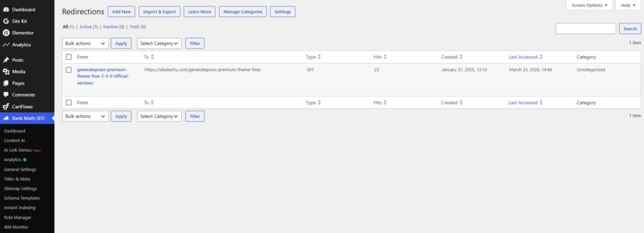Screen dimensions: 644x233
Task: Open General Settings submenu item
Action: coord(20,169)
